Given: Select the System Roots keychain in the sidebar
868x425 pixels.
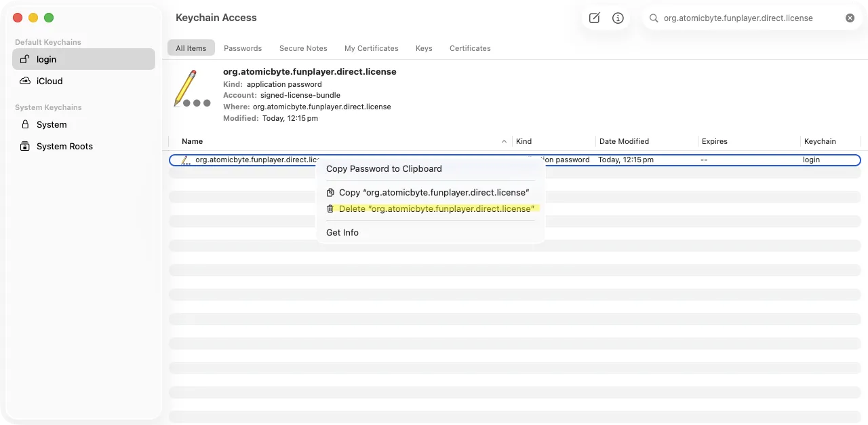Looking at the screenshot, I should [83, 146].
